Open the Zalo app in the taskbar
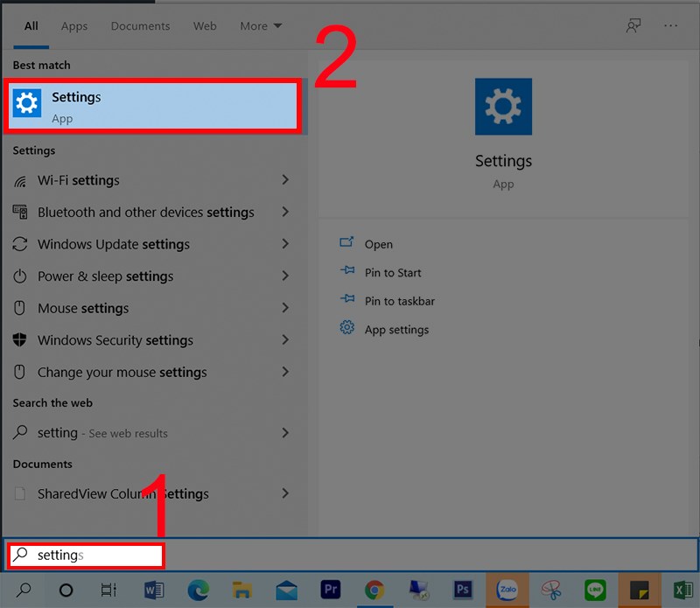The height and width of the screenshot is (608, 700). [507, 590]
